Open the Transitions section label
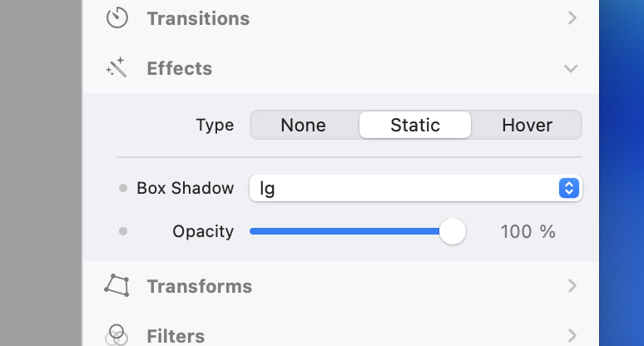644x346 pixels. [198, 18]
